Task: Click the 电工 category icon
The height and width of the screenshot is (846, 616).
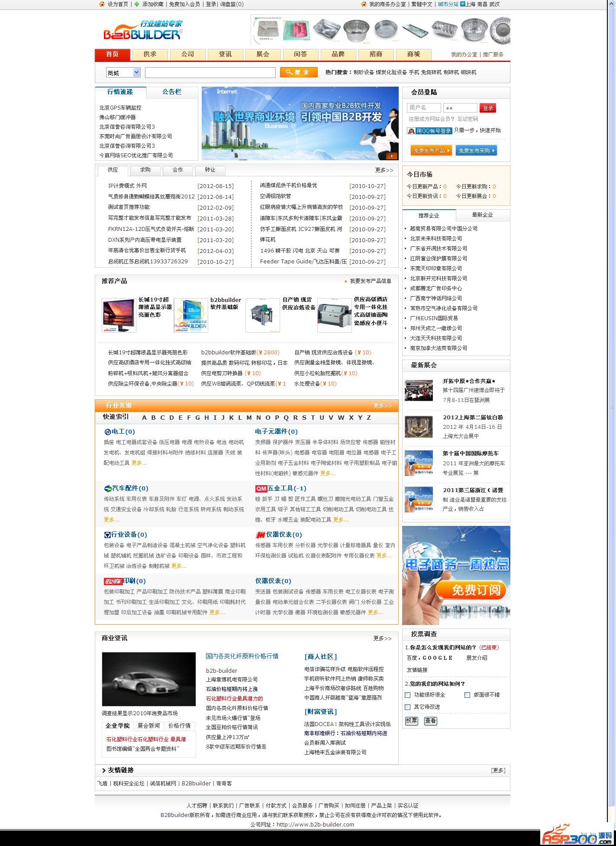Action: coord(107,432)
